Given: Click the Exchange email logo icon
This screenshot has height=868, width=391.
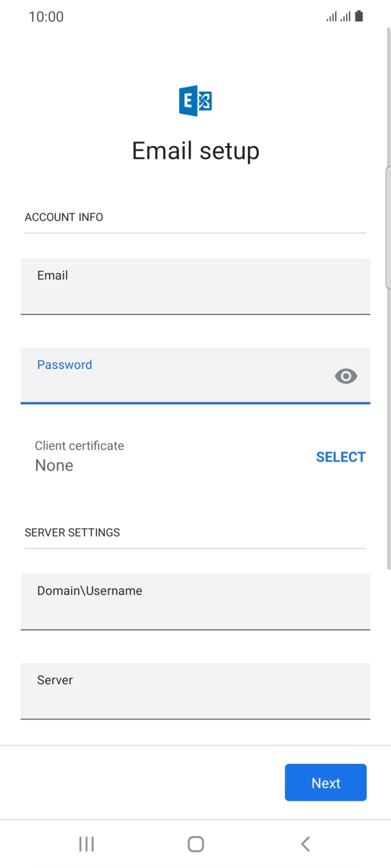Looking at the screenshot, I should [195, 100].
